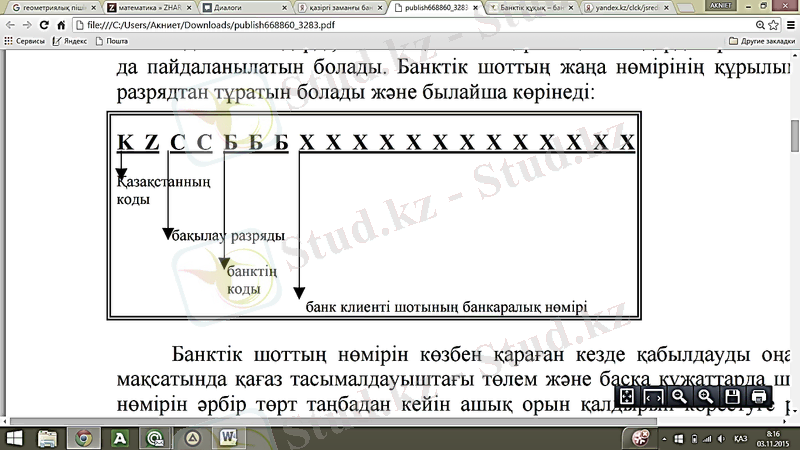Open the green 'A' app in taskbar
The height and width of the screenshot is (450, 800).
click(x=120, y=438)
